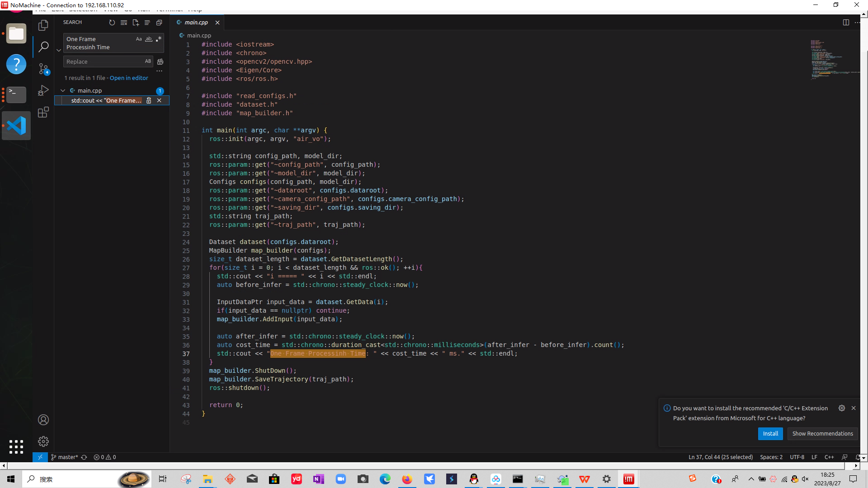Open Extensions view in activity bar

click(43, 113)
